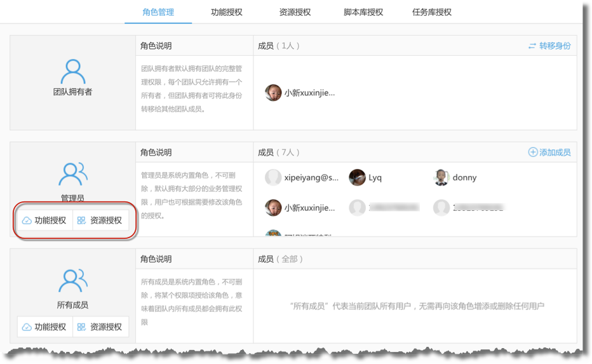The height and width of the screenshot is (364, 592).
Task: Click donny member avatar
Action: point(441,177)
